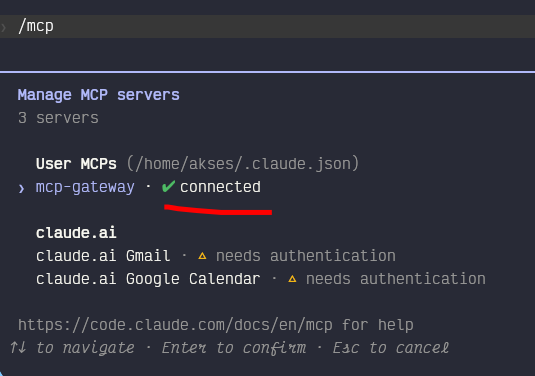The width and height of the screenshot is (535, 376).
Task: Select the claude.ai Google Calendar server
Action: pos(148,279)
